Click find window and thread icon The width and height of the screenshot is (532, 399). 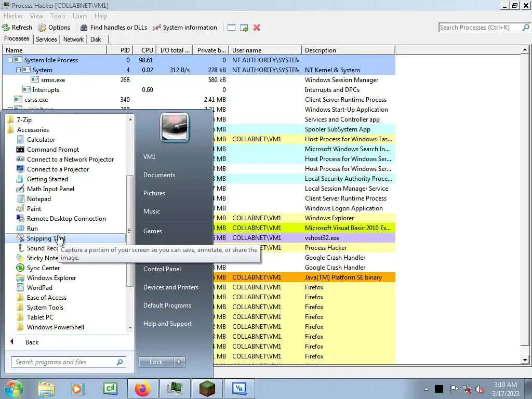244,28
